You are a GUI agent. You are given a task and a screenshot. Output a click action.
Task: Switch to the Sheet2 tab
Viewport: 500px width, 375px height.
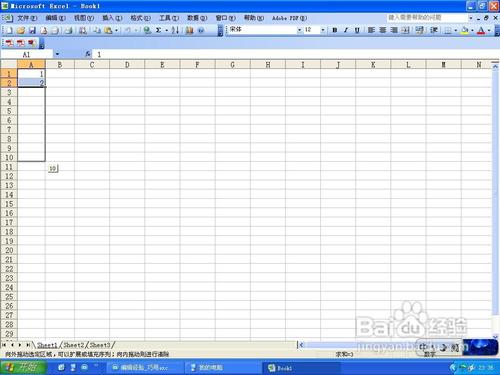pyautogui.click(x=73, y=345)
